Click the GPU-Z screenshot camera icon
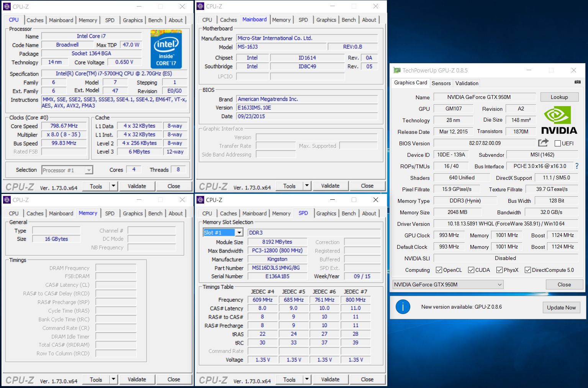This screenshot has width=588, height=388. point(578,82)
